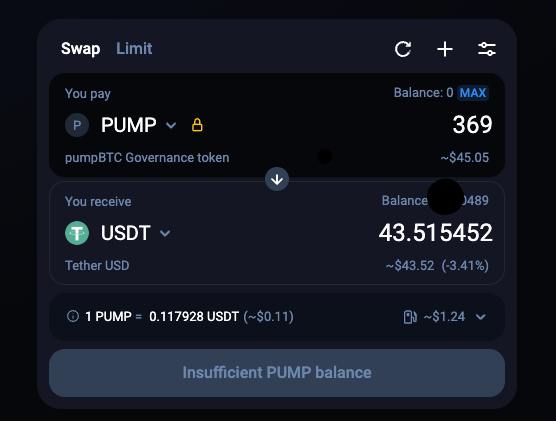Screen dimensions: 556x421
Task: Click the Balance: 0 text
Action: (423, 93)
